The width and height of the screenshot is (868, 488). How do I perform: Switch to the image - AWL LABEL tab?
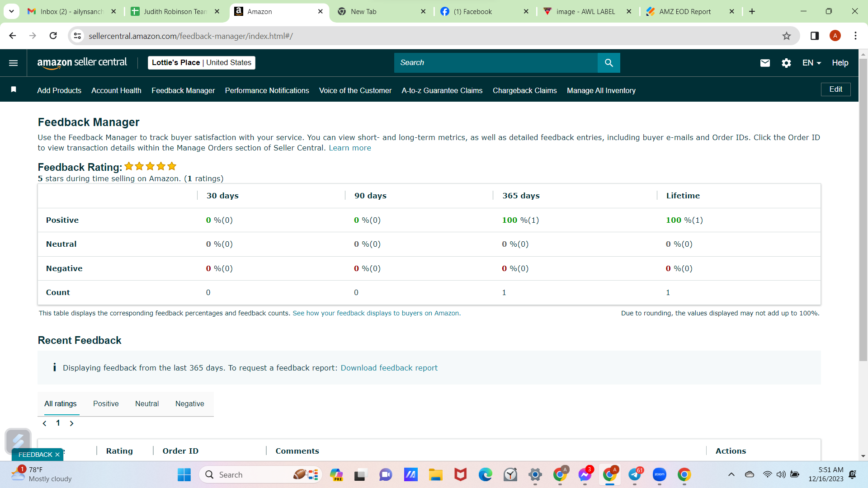(x=587, y=11)
